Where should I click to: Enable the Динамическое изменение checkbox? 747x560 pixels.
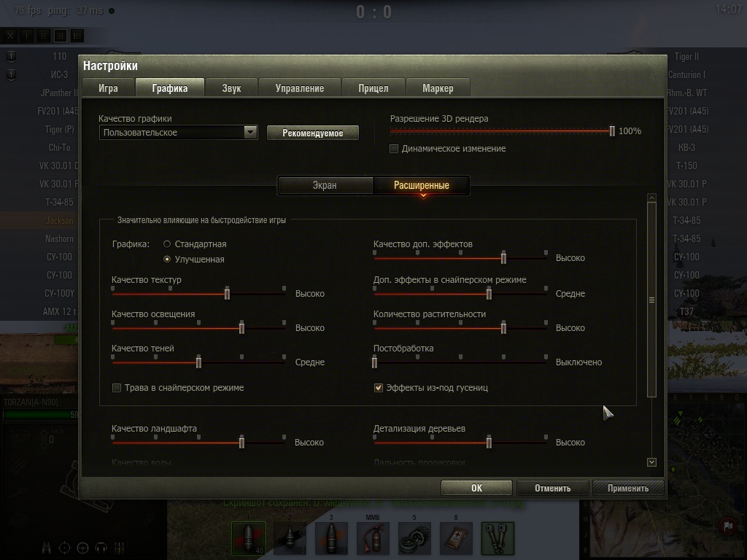(x=394, y=149)
